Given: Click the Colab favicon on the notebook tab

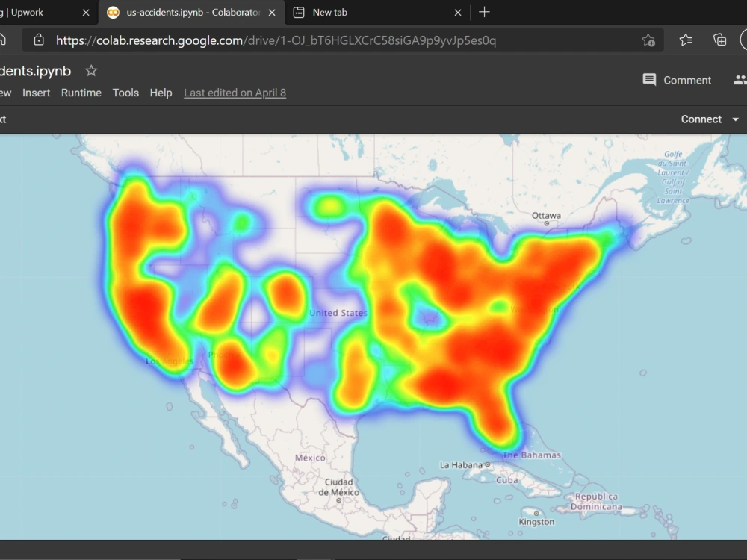Looking at the screenshot, I should (x=113, y=13).
